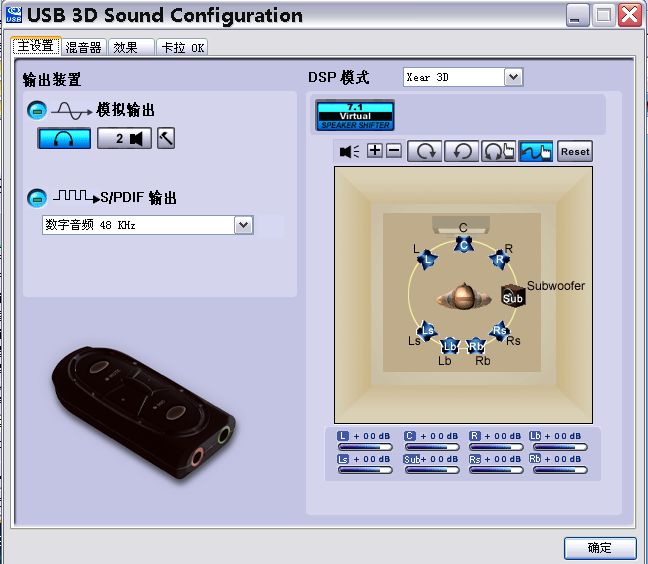Rotate speakers clockwise

(x=424, y=151)
